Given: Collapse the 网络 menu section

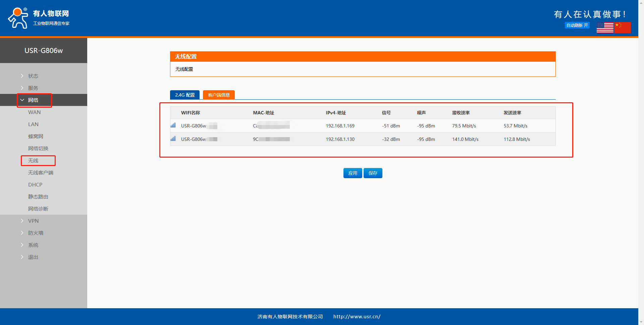Looking at the screenshot, I should [33, 100].
